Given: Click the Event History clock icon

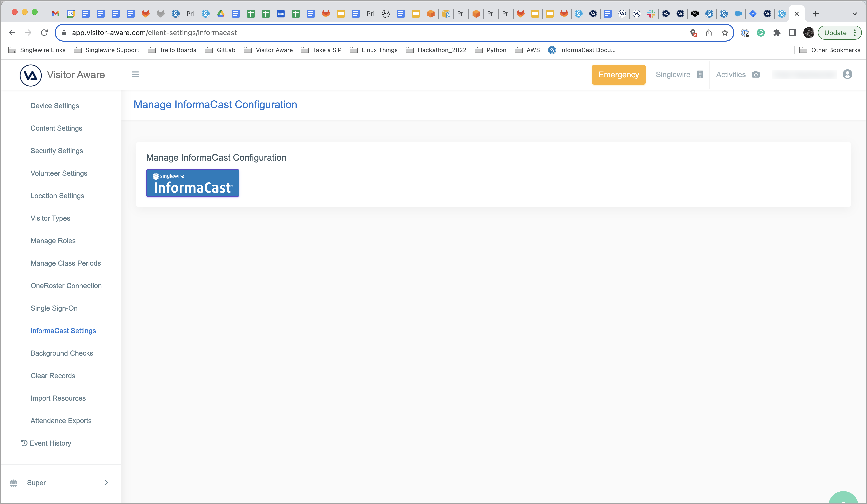Looking at the screenshot, I should tap(24, 443).
